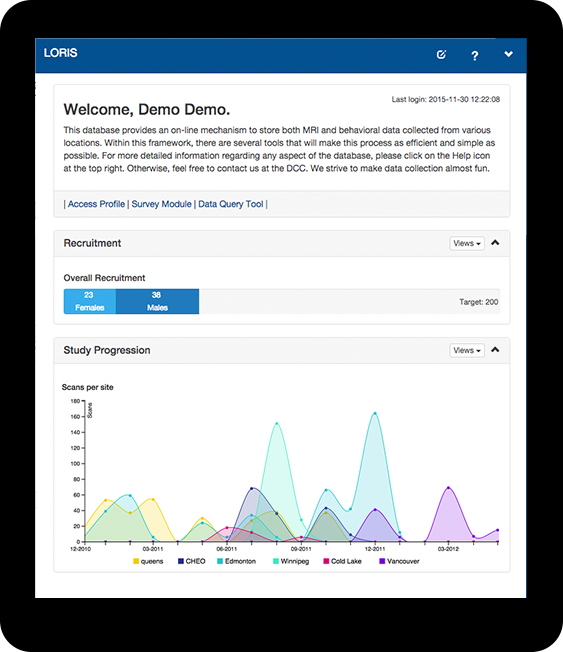Toggle Cold Lake series in legend
The width and height of the screenshot is (563, 652).
pyautogui.click(x=343, y=561)
